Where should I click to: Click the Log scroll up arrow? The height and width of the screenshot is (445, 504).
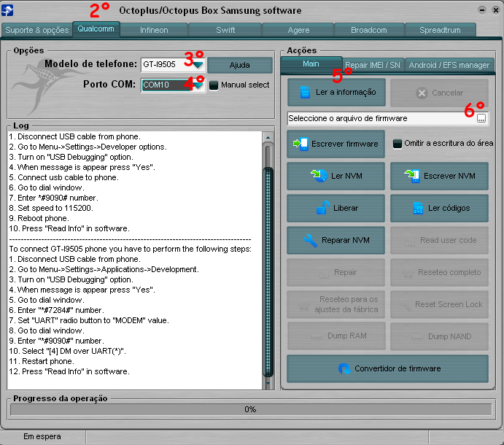[x=268, y=137]
